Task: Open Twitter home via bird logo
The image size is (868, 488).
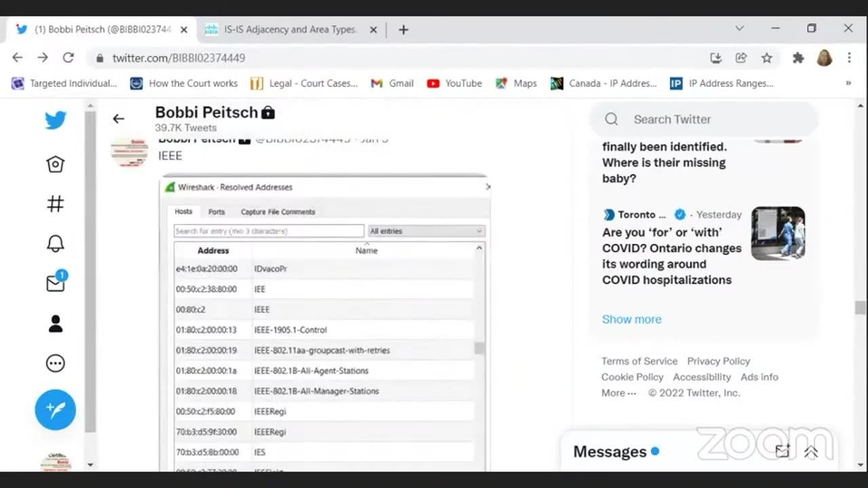Action: (x=56, y=121)
